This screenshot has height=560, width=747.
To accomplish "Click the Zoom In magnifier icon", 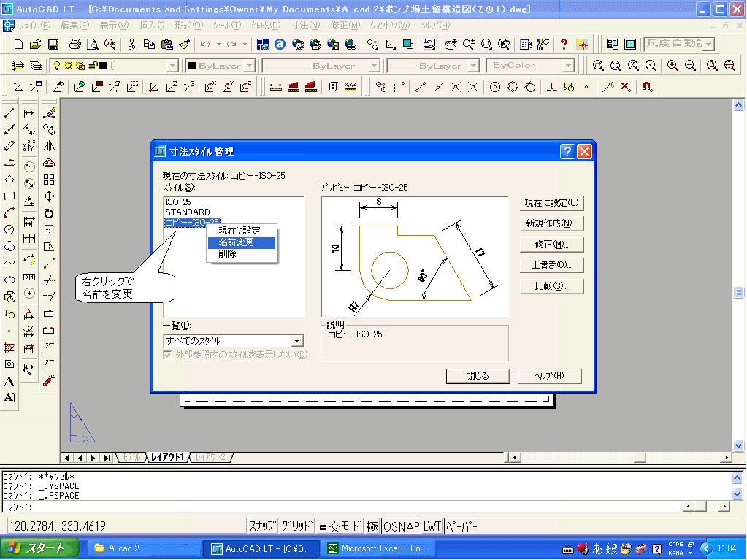I will pos(673,65).
